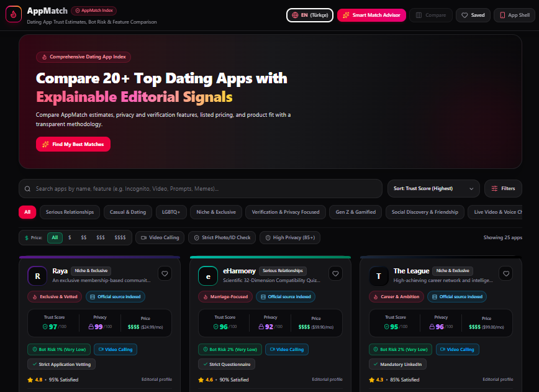Select the All category tab
The image size is (539, 392).
click(x=27, y=212)
